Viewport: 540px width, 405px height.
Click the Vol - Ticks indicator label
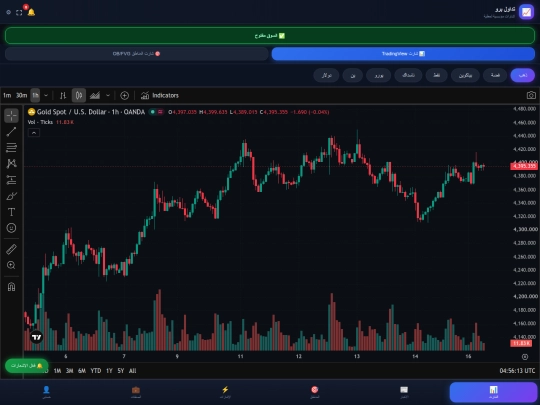40,122
